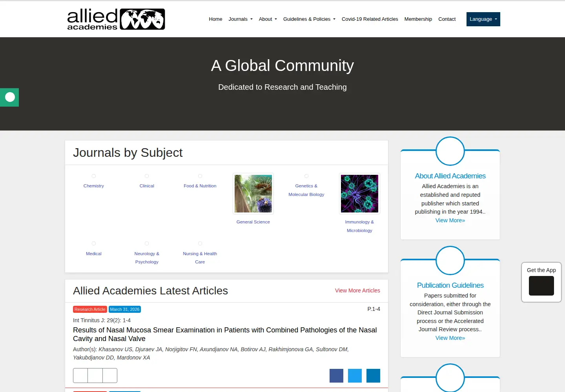
Task: Click the page range text "P.1-4"
Action: click(x=374, y=309)
